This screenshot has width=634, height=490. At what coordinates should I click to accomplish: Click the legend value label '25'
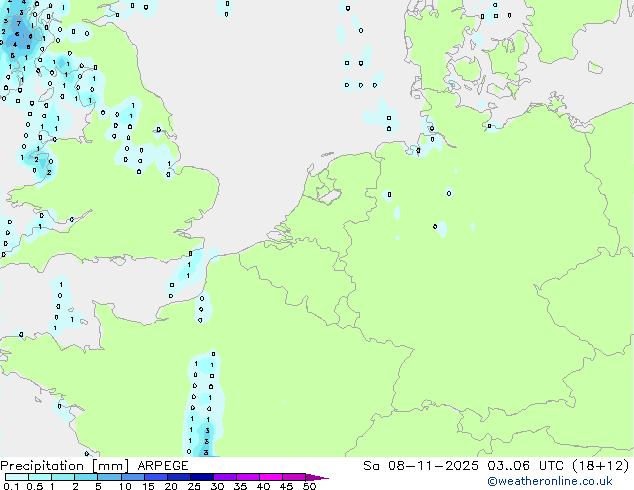point(194,486)
